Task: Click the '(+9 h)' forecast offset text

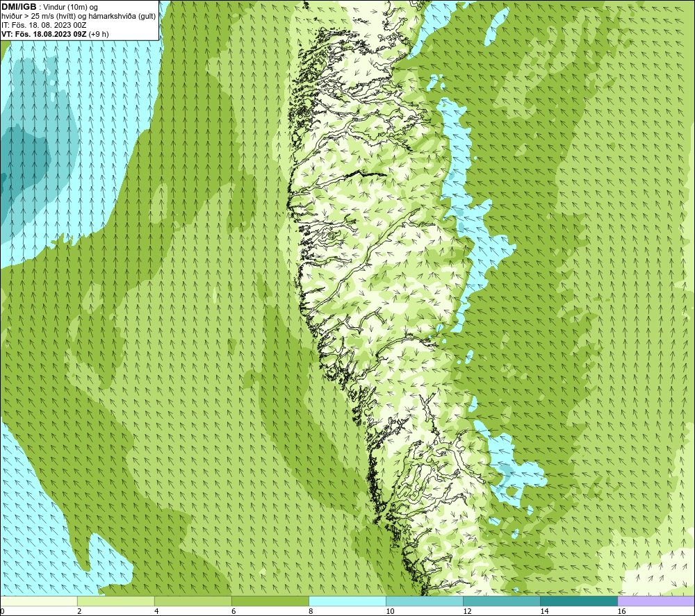Action: pyautogui.click(x=99, y=34)
